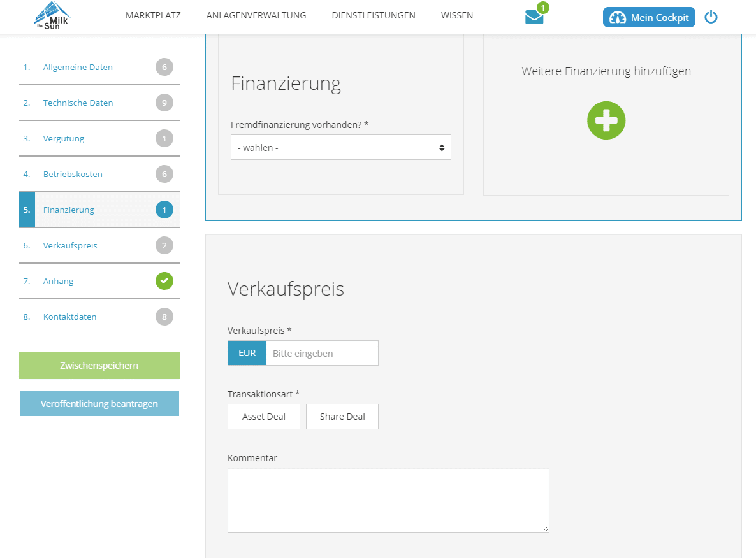Open the Wissen menu
The height and width of the screenshot is (558, 756).
click(x=457, y=15)
